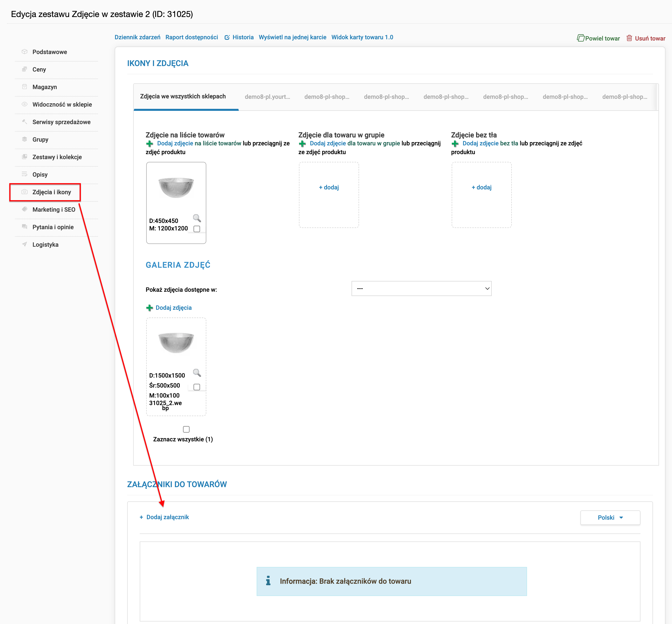This screenshot has height=624, width=672.
Task: Click Dodaj zdjęcie na liście towarów link
Action: [x=199, y=144]
